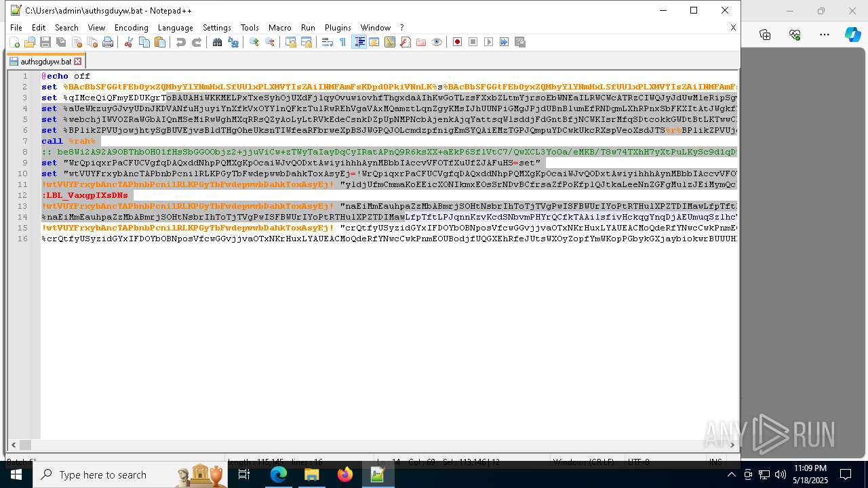Open File Explorer from the taskbar

pyautogui.click(x=312, y=474)
